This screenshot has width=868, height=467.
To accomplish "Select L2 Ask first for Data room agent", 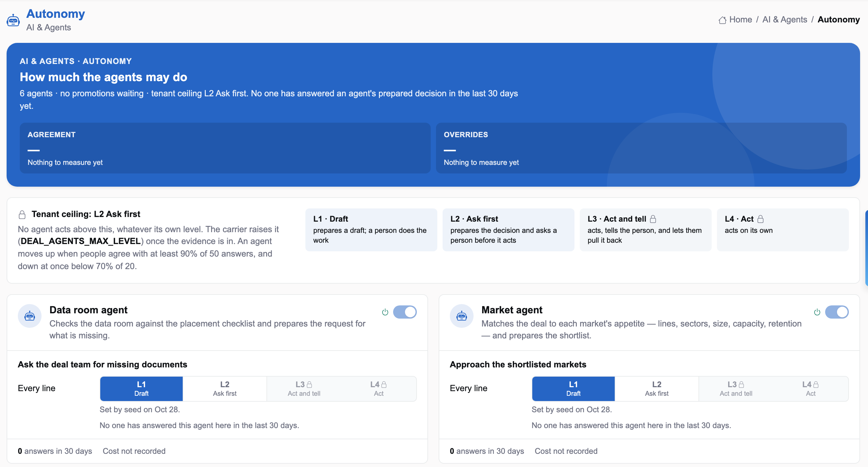I will pos(225,389).
